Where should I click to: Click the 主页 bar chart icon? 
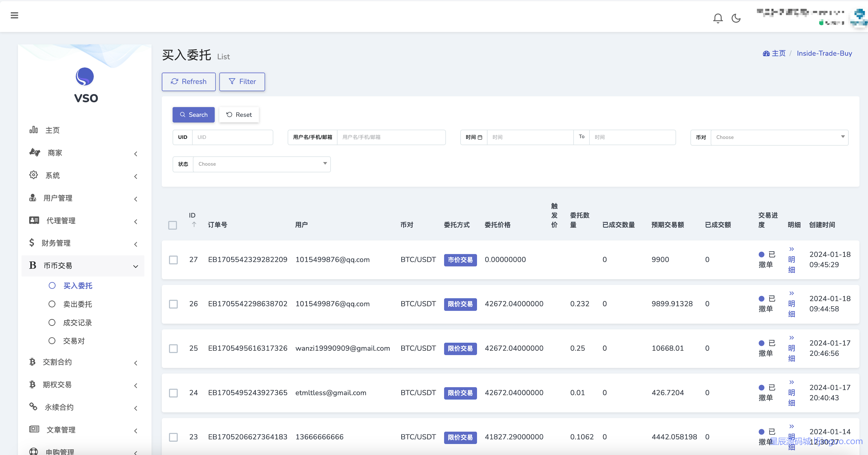pos(33,130)
